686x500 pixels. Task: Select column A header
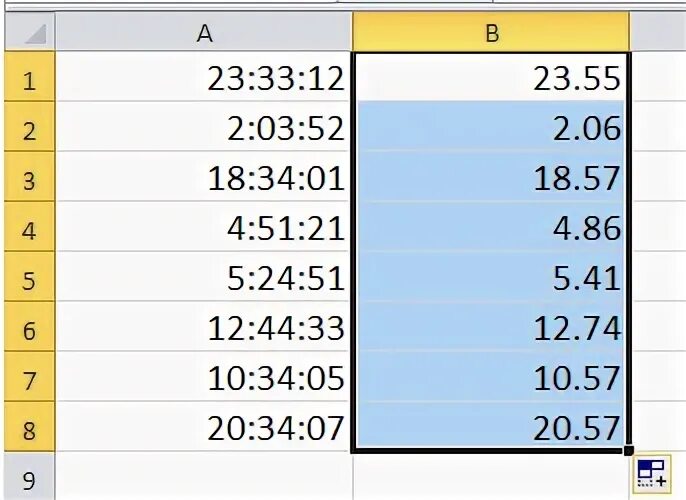coord(204,32)
